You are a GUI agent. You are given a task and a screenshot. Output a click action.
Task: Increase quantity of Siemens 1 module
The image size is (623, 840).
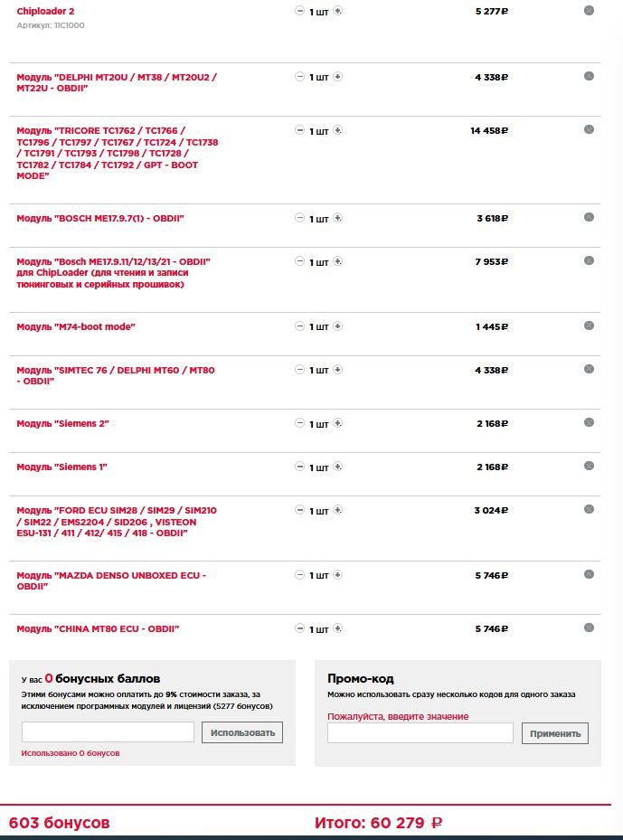tap(338, 467)
